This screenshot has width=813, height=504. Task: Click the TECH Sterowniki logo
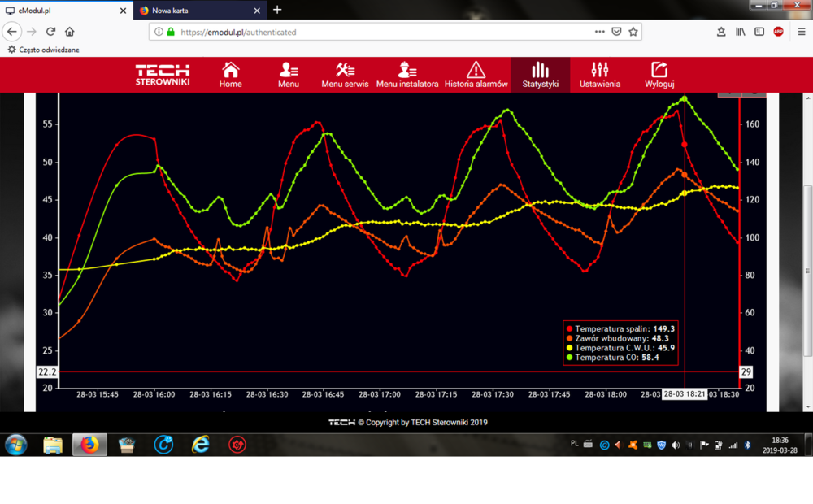163,75
